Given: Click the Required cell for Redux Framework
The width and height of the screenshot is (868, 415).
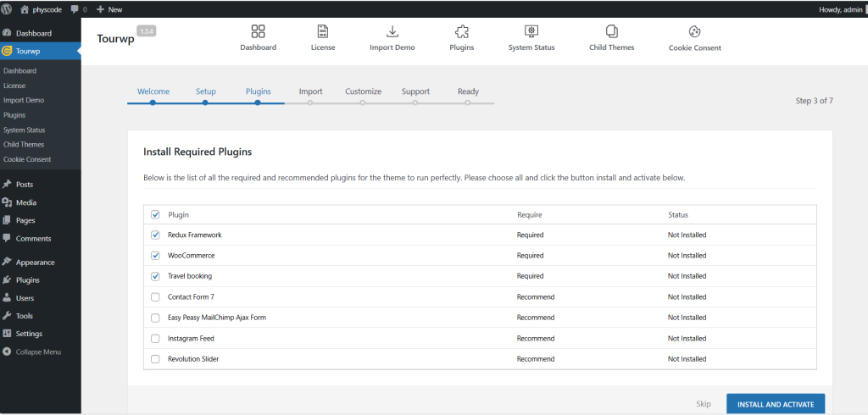Looking at the screenshot, I should (531, 235).
